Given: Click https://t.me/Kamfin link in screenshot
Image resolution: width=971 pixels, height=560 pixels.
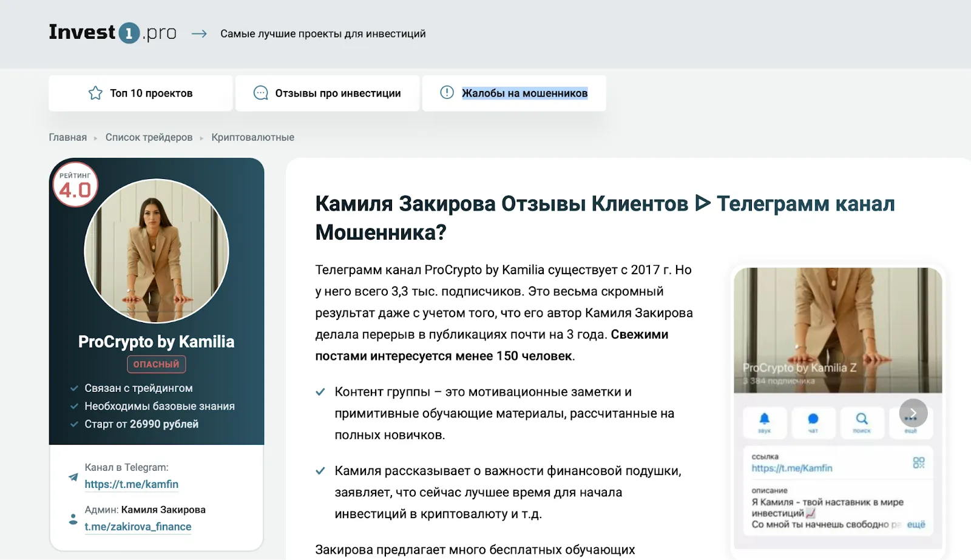Looking at the screenshot, I should coord(792,468).
